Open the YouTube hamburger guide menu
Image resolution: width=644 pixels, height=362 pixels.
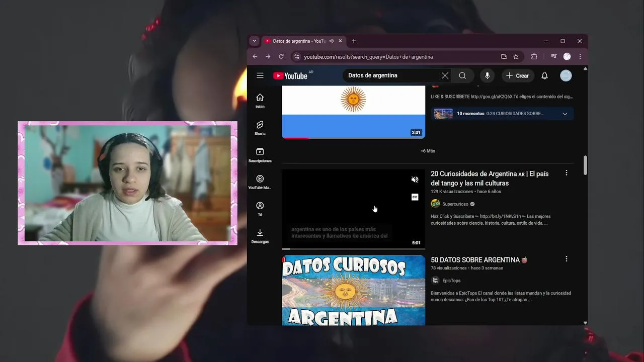260,75
